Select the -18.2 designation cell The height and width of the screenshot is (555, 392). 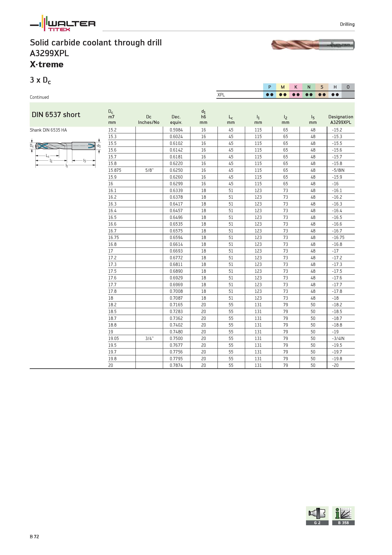(x=337, y=305)
